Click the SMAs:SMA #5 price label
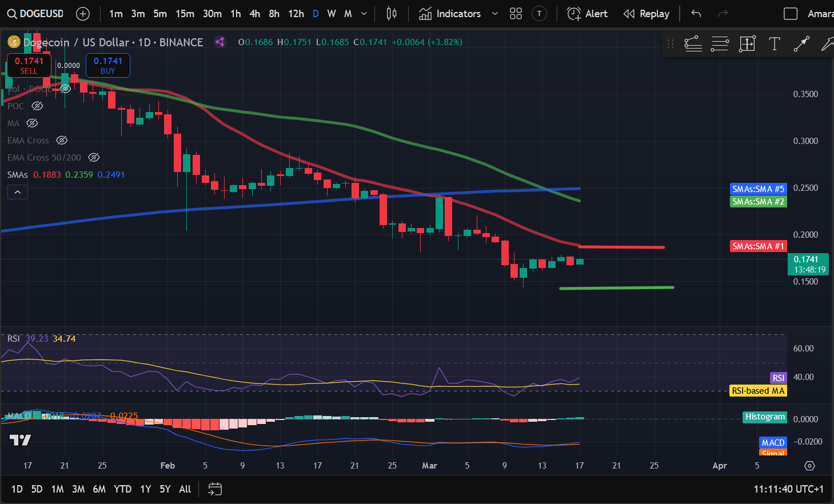The width and height of the screenshot is (834, 504). (759, 189)
